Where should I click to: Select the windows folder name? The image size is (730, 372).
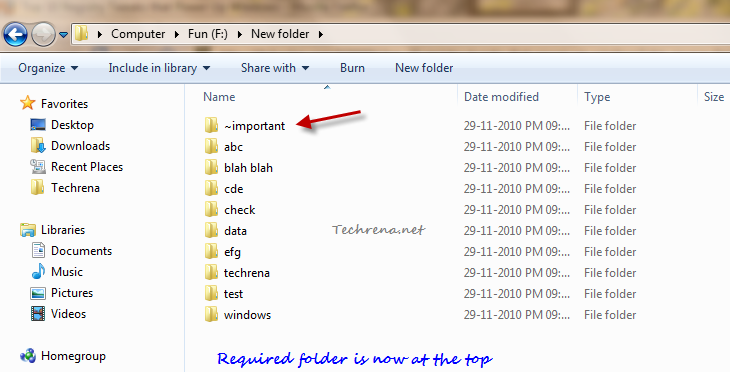[x=247, y=315]
